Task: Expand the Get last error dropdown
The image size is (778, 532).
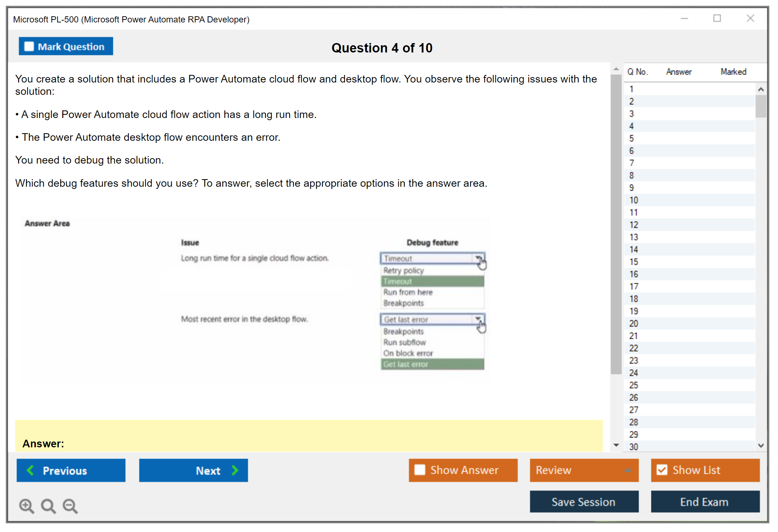Action: (x=478, y=319)
